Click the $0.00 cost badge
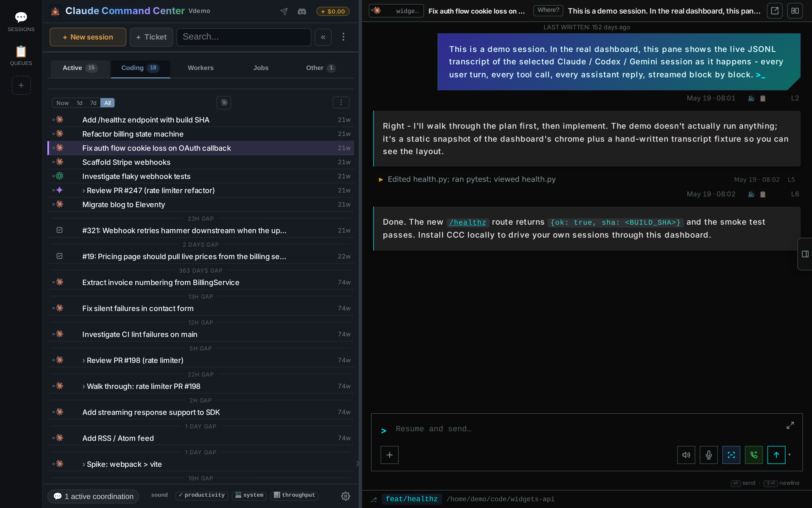This screenshot has height=508, width=812. (332, 11)
